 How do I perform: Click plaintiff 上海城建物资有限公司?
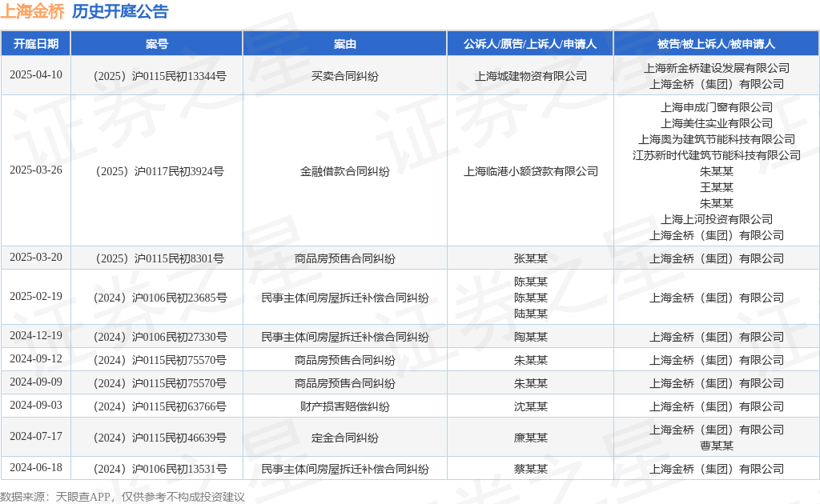530,76
